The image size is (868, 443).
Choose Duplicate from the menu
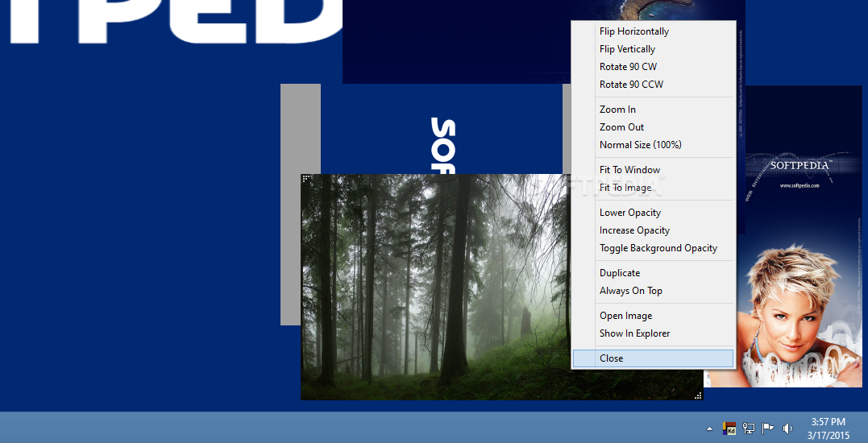[653, 273]
